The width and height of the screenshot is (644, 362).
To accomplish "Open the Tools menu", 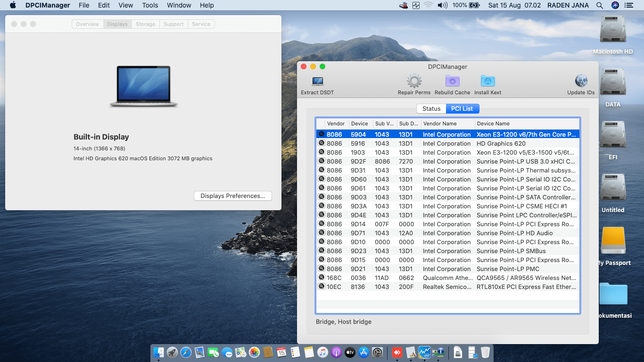I will 150,5.
